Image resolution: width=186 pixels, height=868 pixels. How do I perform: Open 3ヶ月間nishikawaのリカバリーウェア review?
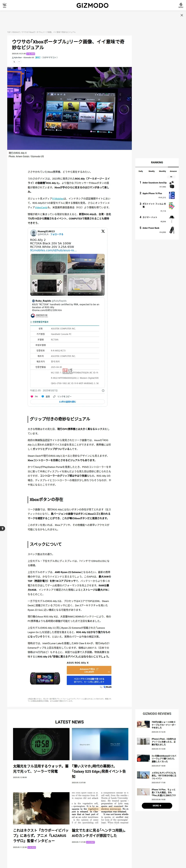pyautogui.click(x=157, y=760)
